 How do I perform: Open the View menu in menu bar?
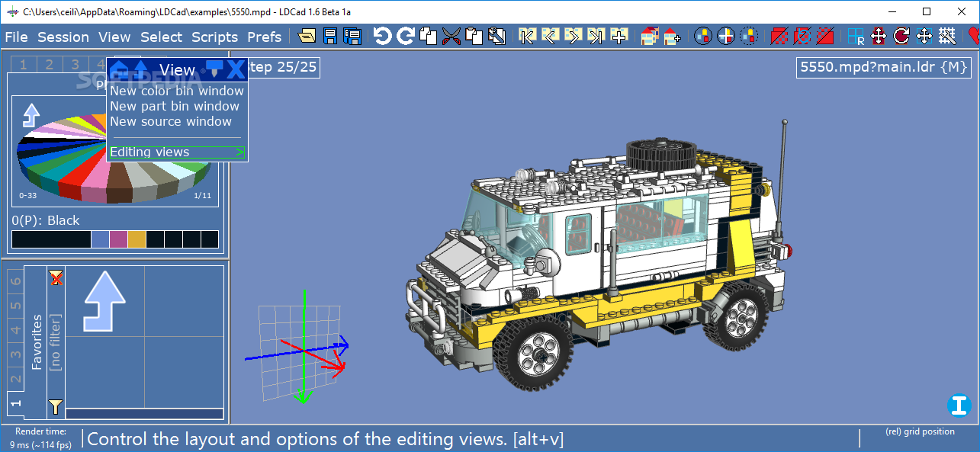pyautogui.click(x=114, y=37)
